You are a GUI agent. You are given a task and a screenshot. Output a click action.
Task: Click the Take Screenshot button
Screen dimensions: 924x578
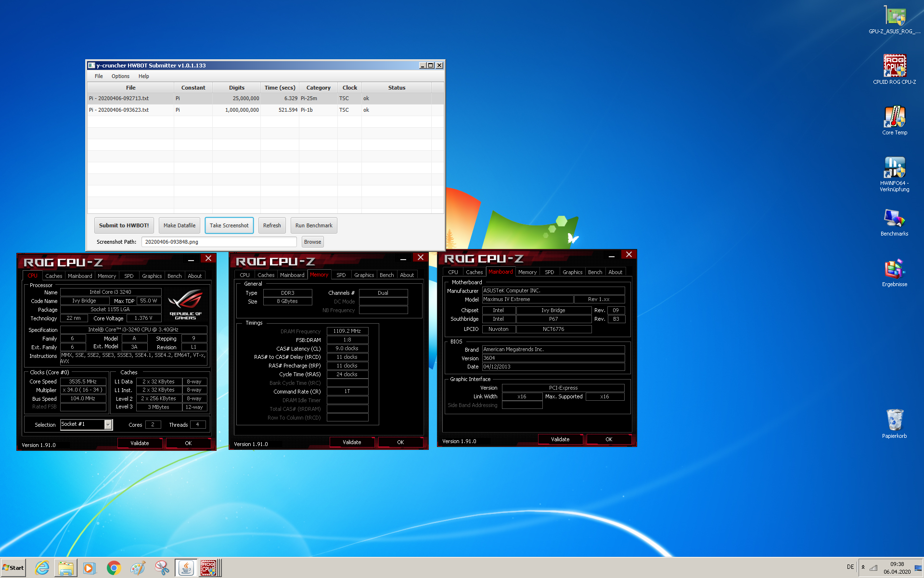(x=229, y=225)
